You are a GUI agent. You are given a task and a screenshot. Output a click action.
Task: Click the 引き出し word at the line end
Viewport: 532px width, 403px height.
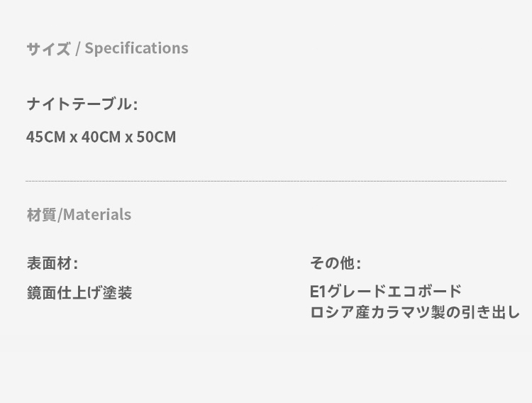[490, 312]
